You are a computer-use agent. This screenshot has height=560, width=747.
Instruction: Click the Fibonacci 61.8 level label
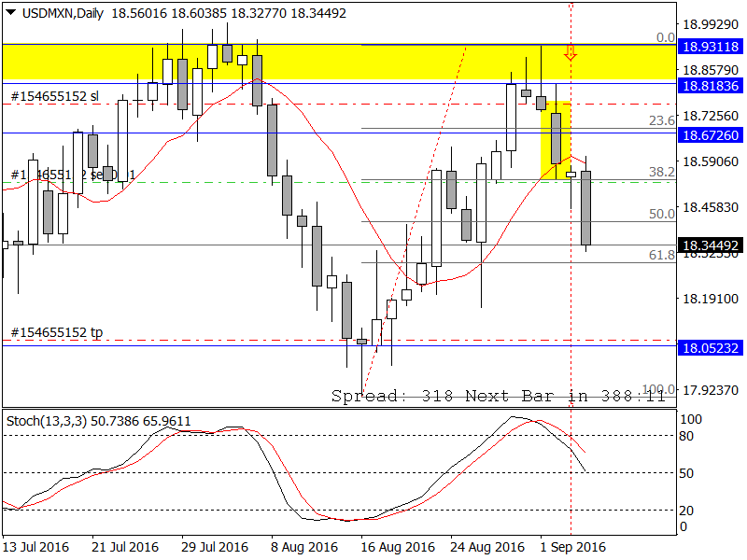click(x=662, y=255)
